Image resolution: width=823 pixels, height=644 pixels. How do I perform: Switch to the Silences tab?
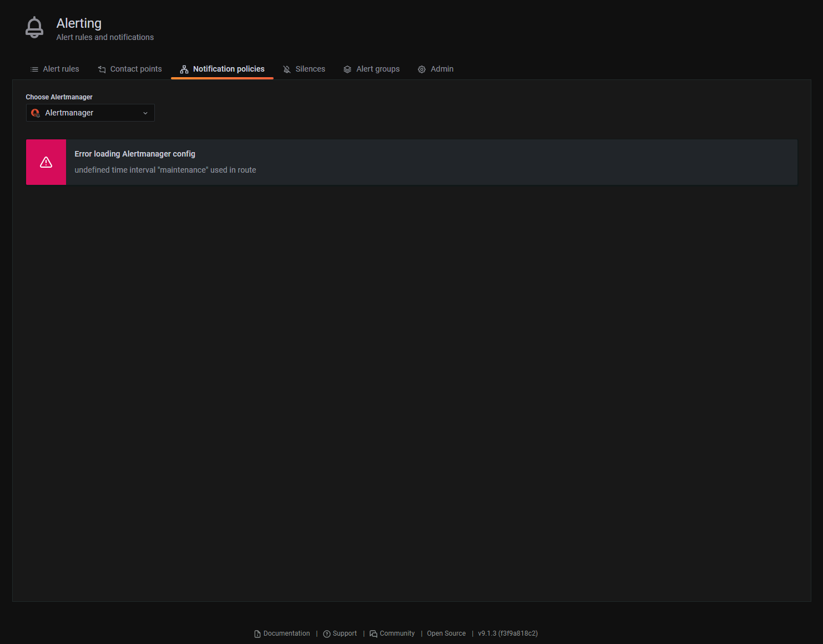pos(310,69)
